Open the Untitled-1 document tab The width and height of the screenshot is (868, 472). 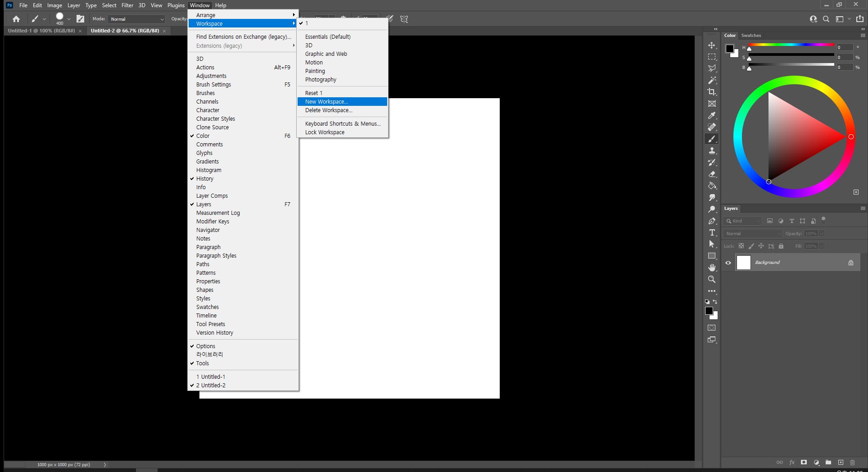[41, 31]
